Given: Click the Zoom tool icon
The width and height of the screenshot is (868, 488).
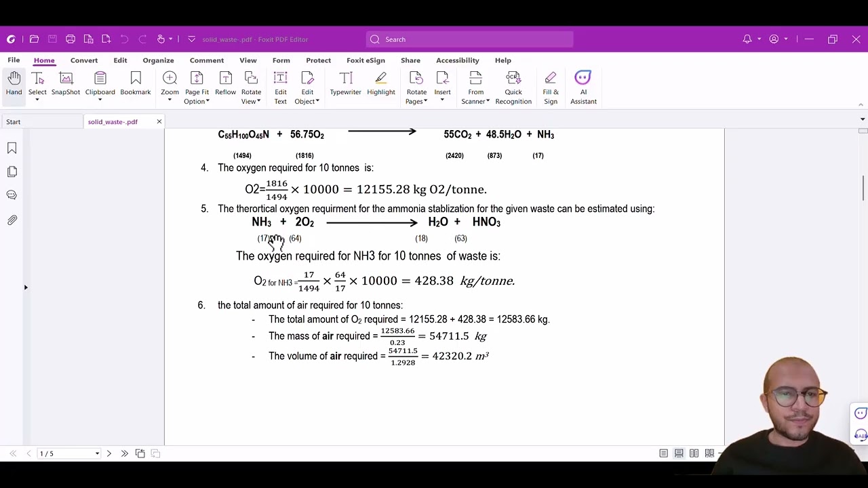Looking at the screenshot, I should coord(170,78).
